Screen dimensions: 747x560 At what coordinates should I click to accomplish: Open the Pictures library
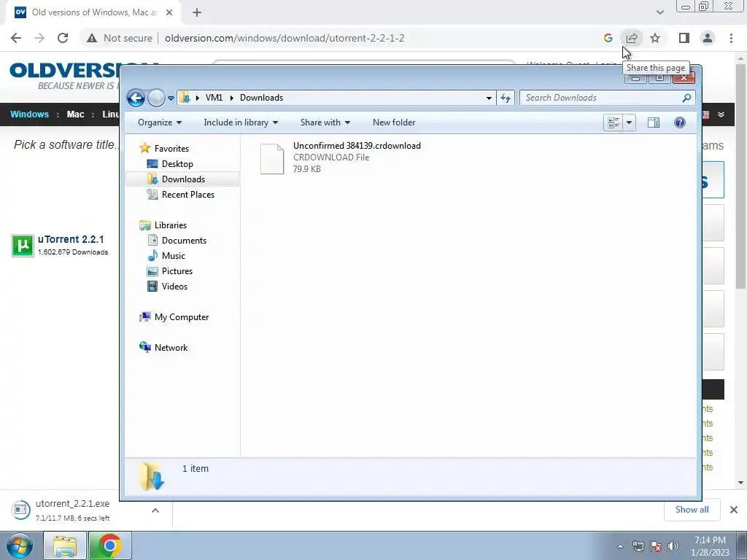pyautogui.click(x=169, y=271)
